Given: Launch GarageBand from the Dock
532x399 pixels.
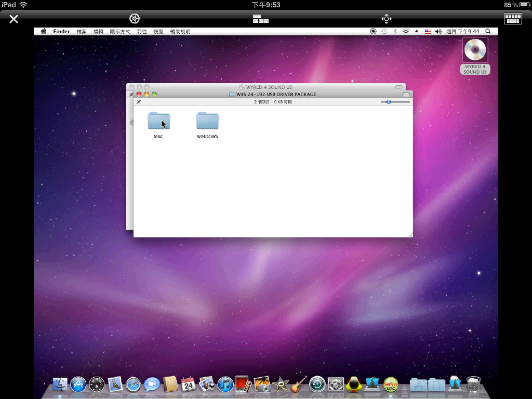Looking at the screenshot, I should pyautogui.click(x=299, y=385).
